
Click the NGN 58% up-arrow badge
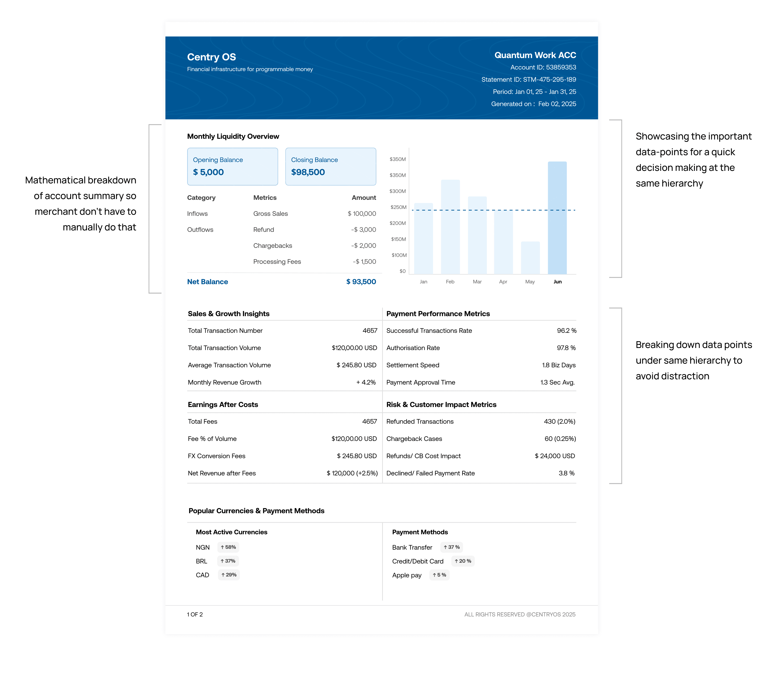pos(228,547)
